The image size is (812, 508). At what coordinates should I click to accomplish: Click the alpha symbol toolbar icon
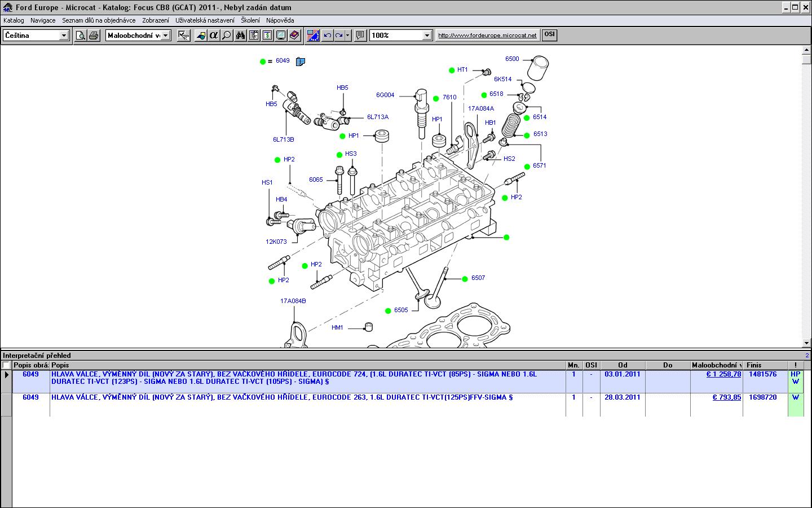point(213,36)
